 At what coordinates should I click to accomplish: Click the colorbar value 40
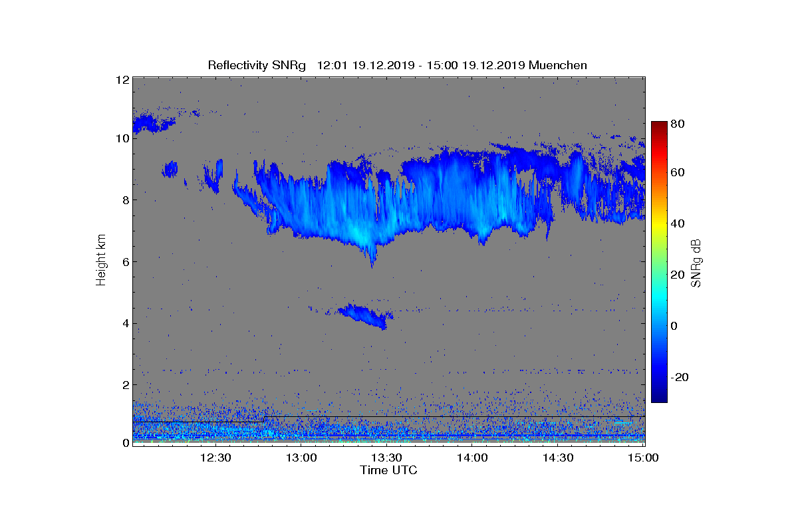(x=679, y=223)
